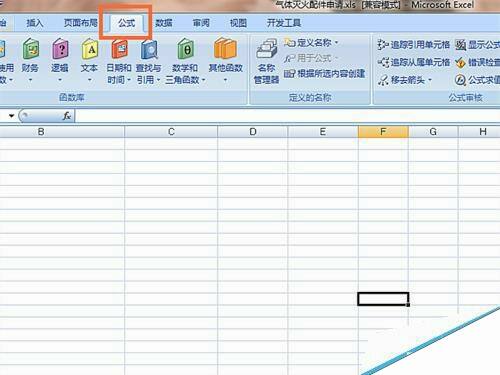Open the Name Box dropdown arrow
The image size is (500, 375).
(x=11, y=116)
